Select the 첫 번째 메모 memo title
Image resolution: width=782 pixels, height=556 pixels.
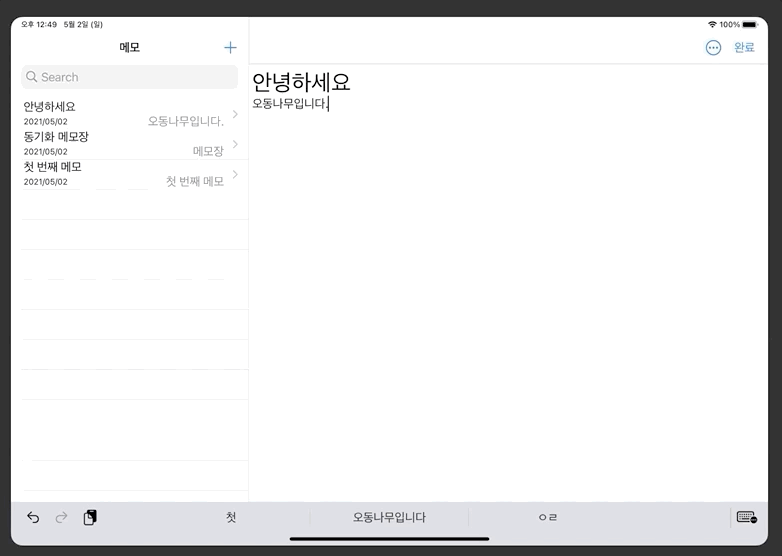tap(52, 167)
